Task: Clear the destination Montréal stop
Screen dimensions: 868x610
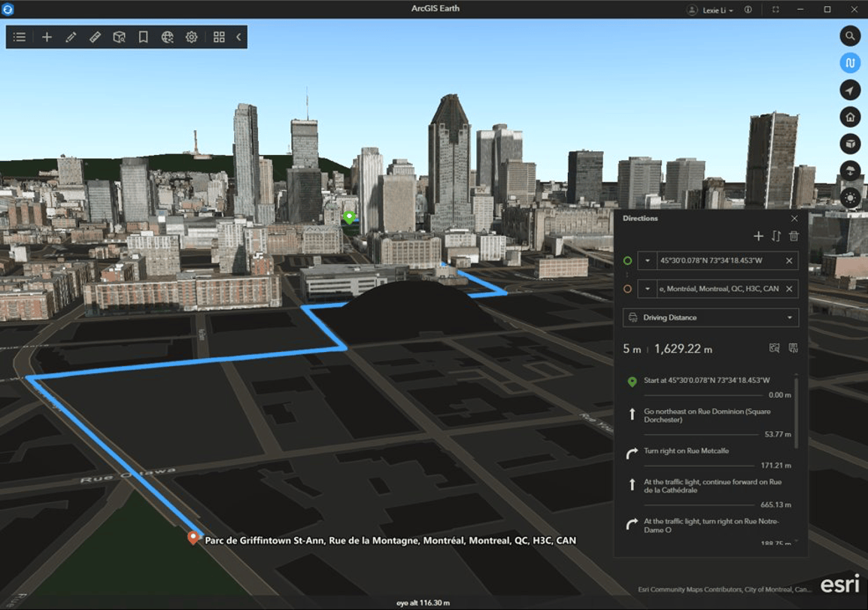Action: [x=789, y=289]
